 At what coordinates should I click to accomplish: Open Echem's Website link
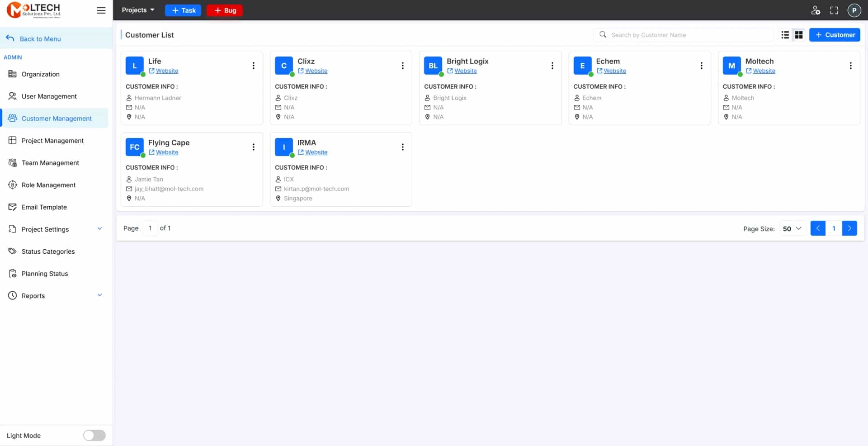[611, 71]
